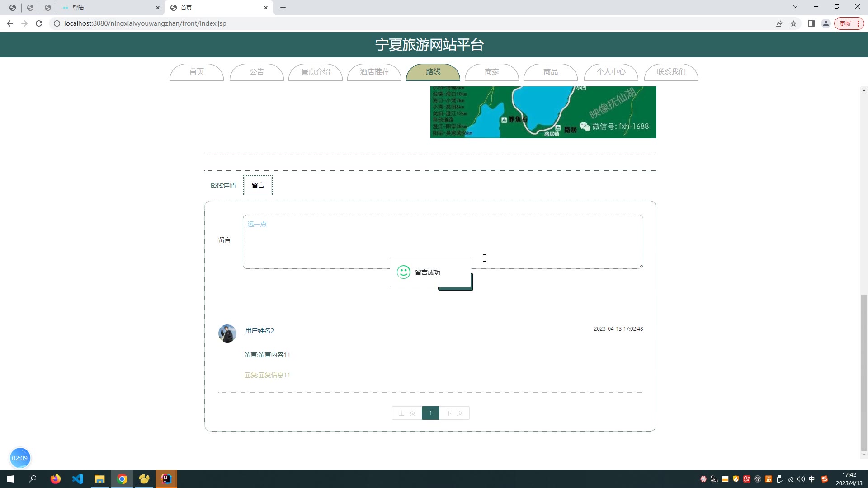Click the scrollbar up arrow
This screenshot has height=488, width=868.
tap(864, 90)
